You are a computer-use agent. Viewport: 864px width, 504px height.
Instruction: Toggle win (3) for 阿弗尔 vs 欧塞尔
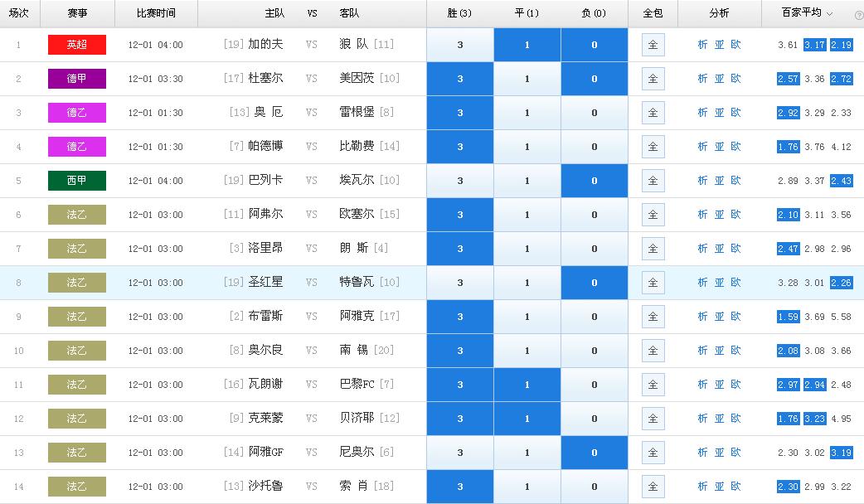460,215
